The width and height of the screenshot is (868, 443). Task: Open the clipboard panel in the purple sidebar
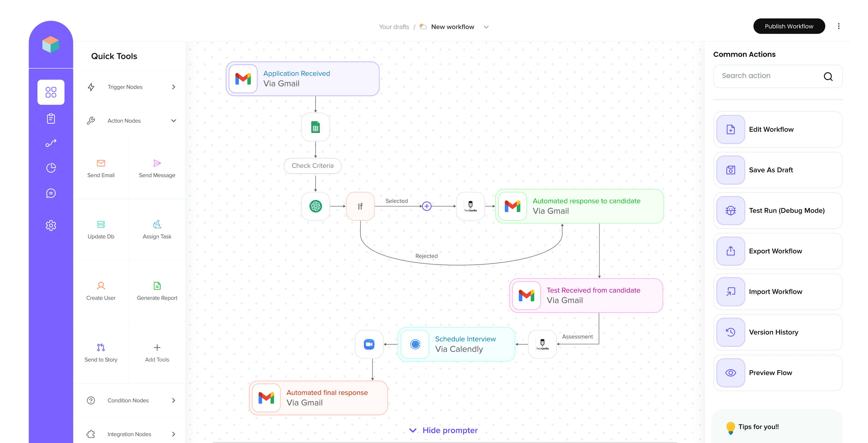(x=51, y=118)
